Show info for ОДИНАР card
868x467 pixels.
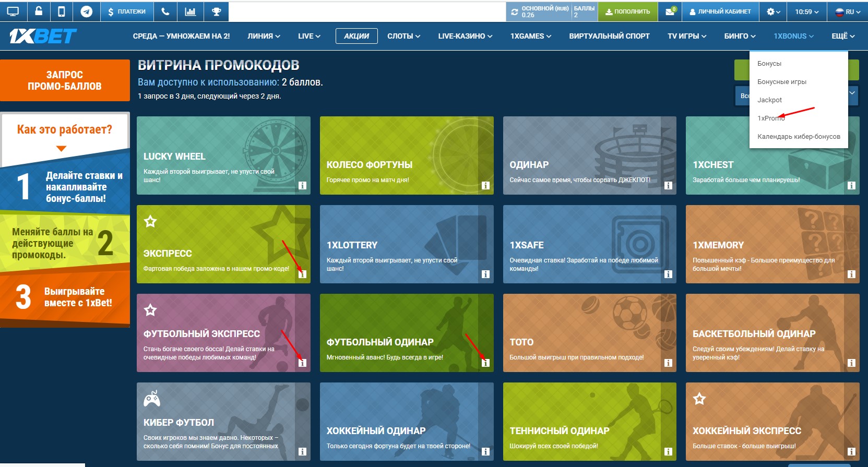[668, 185]
